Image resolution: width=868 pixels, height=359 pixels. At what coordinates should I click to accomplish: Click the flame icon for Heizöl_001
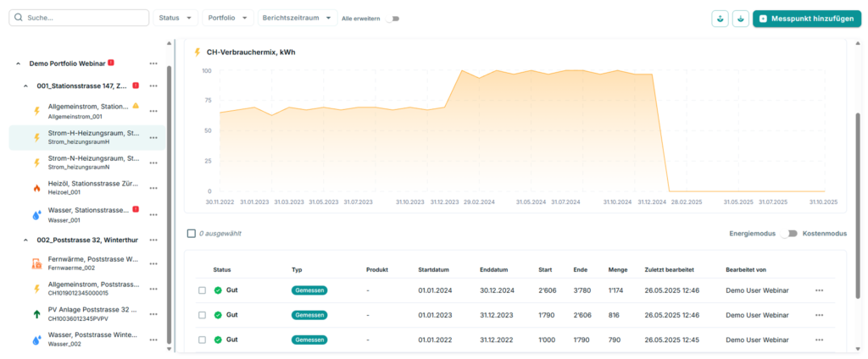click(x=36, y=187)
